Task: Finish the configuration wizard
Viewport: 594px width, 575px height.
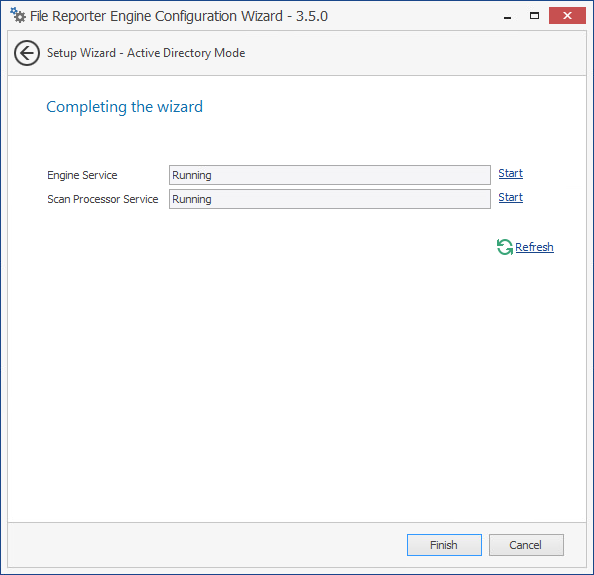Action: (444, 545)
